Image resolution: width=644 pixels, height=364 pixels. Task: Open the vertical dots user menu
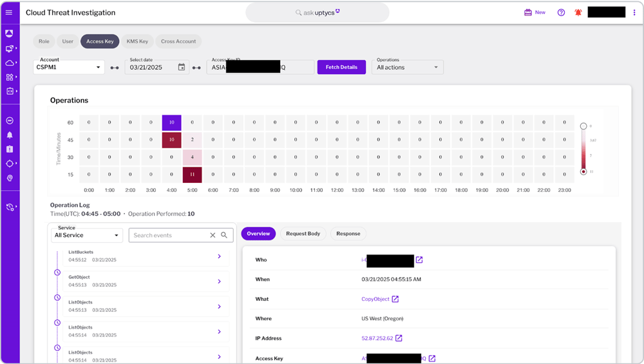[634, 12]
